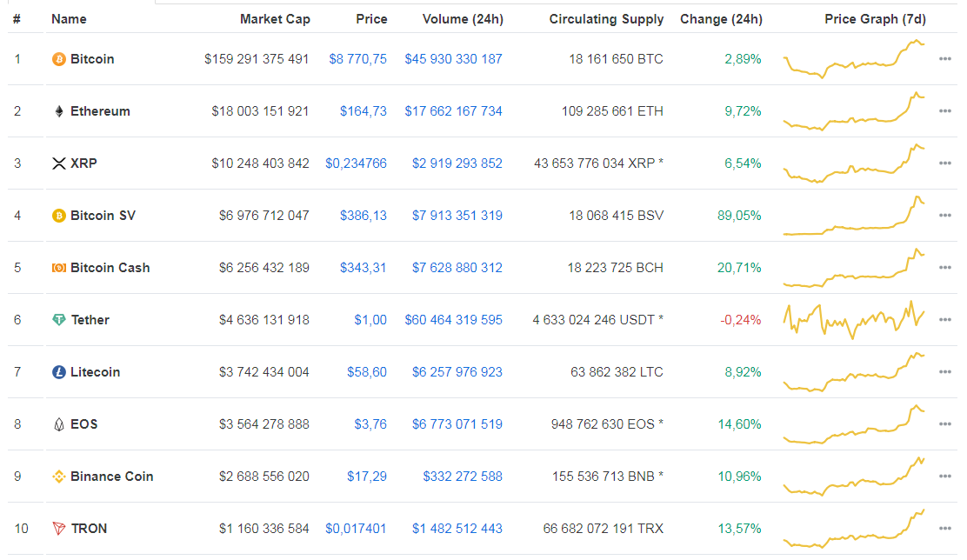967x560 pixels.
Task: Click the Tether logo icon
Action: (x=58, y=320)
